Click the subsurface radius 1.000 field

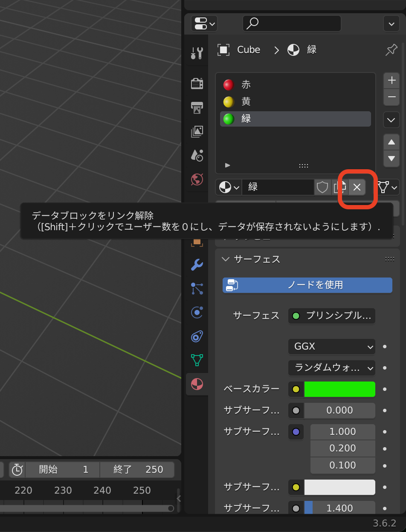(x=343, y=432)
